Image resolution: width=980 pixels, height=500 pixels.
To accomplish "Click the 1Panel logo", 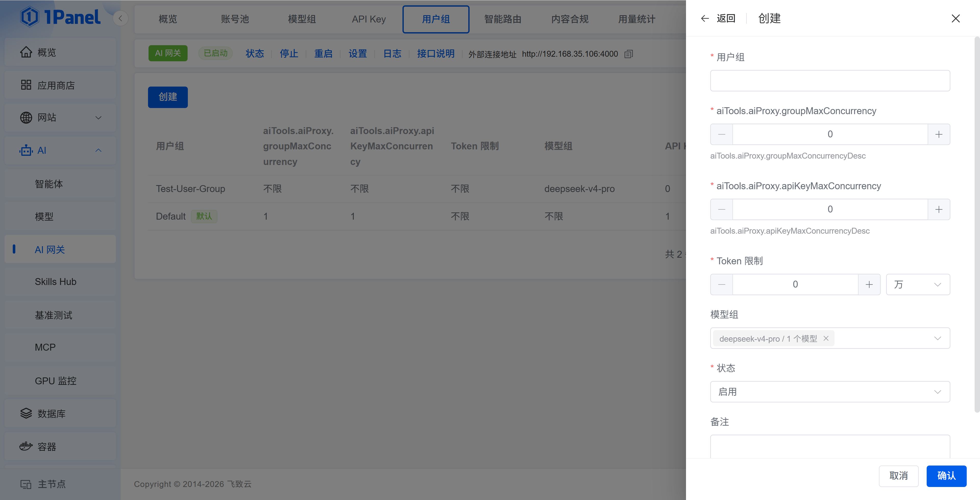I will point(60,17).
